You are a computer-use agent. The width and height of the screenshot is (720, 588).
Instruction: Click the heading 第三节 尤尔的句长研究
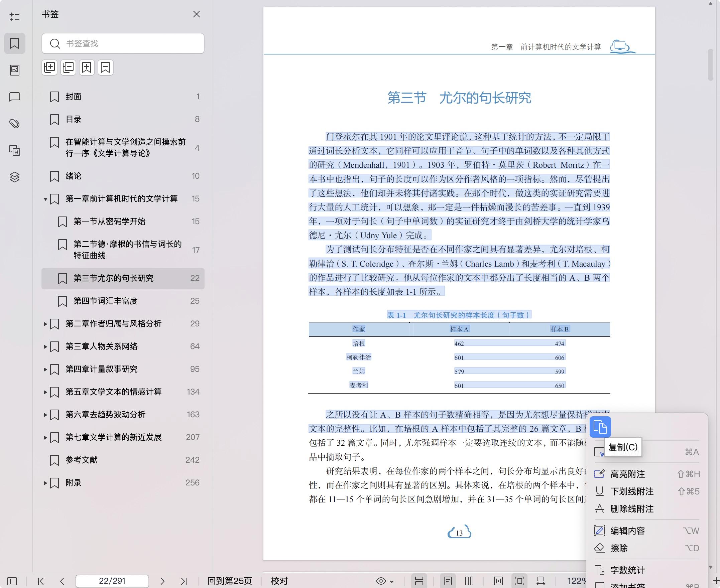pos(459,98)
